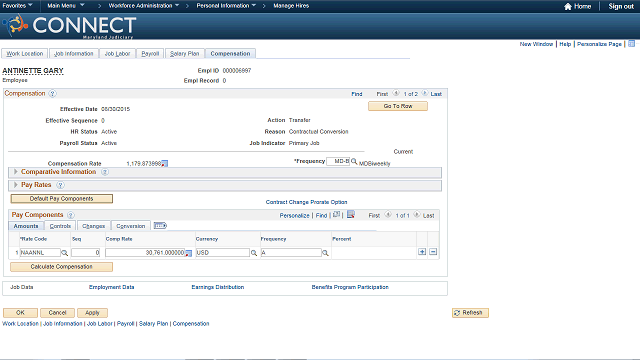Select Amounts tab in Pay Components

[x=26, y=226]
